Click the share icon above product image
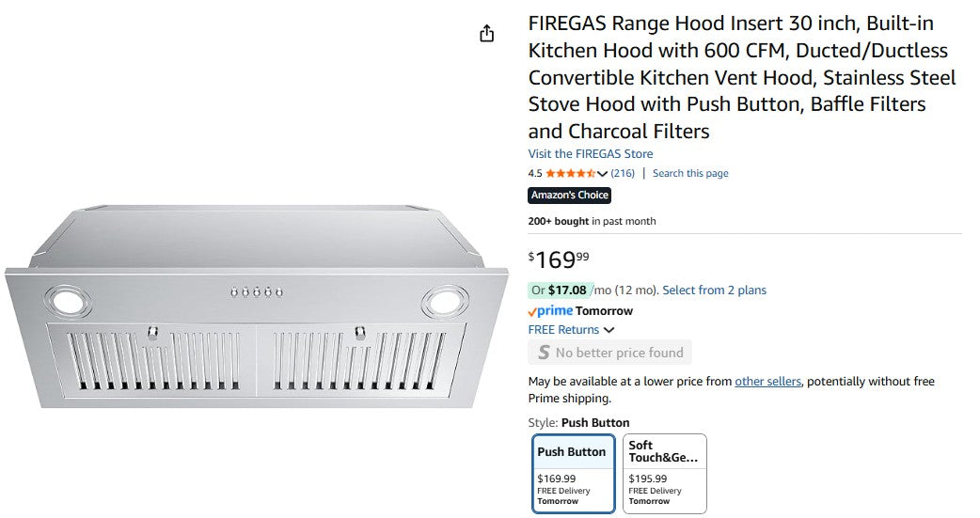The width and height of the screenshot is (980, 518). 486,34
